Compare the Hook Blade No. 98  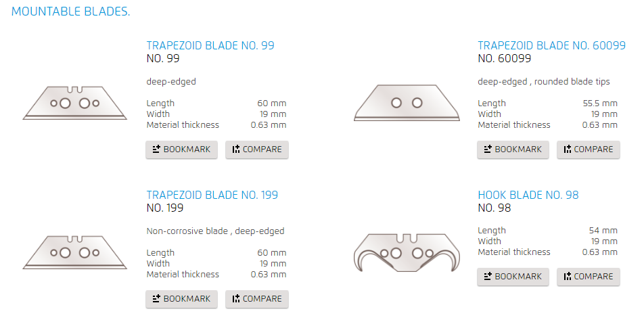pyautogui.click(x=589, y=277)
